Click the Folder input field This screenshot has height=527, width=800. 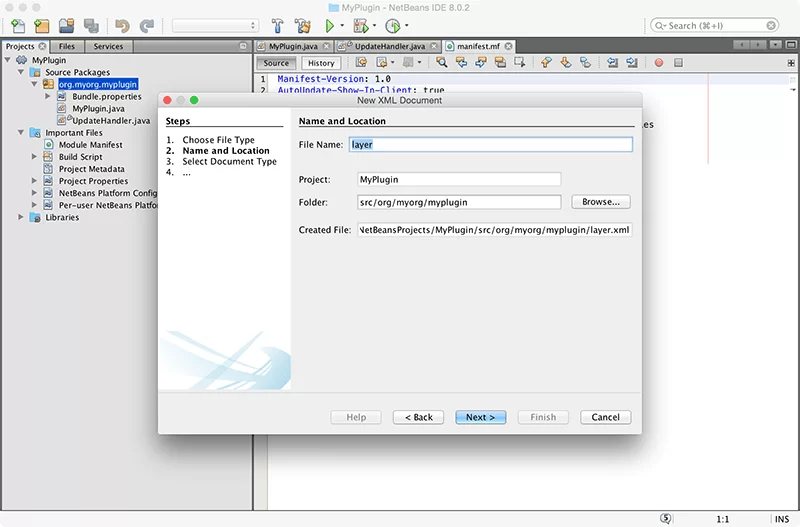pos(459,202)
